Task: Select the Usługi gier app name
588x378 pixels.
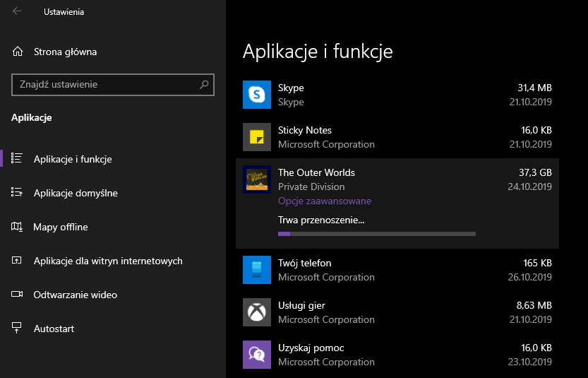Action: click(x=301, y=305)
